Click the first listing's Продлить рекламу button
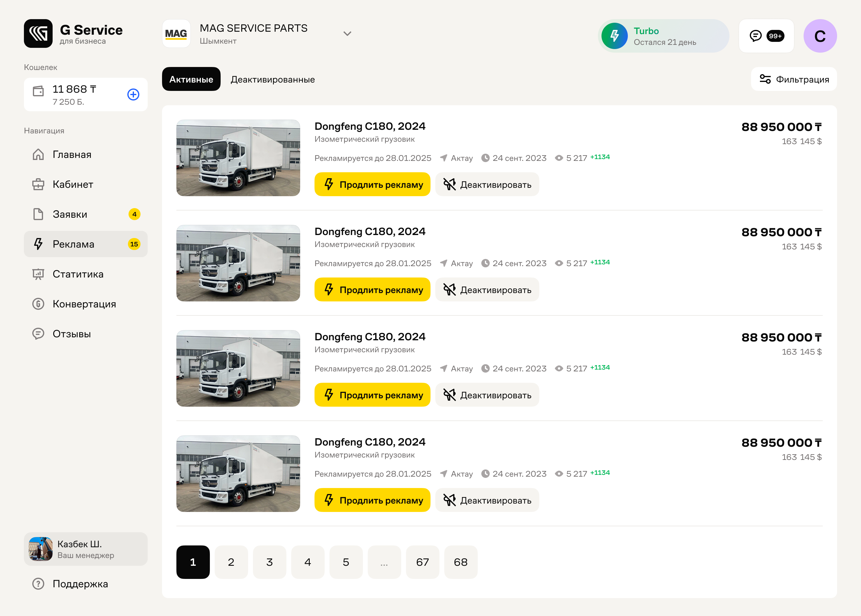This screenshot has width=861, height=616. coord(372,184)
